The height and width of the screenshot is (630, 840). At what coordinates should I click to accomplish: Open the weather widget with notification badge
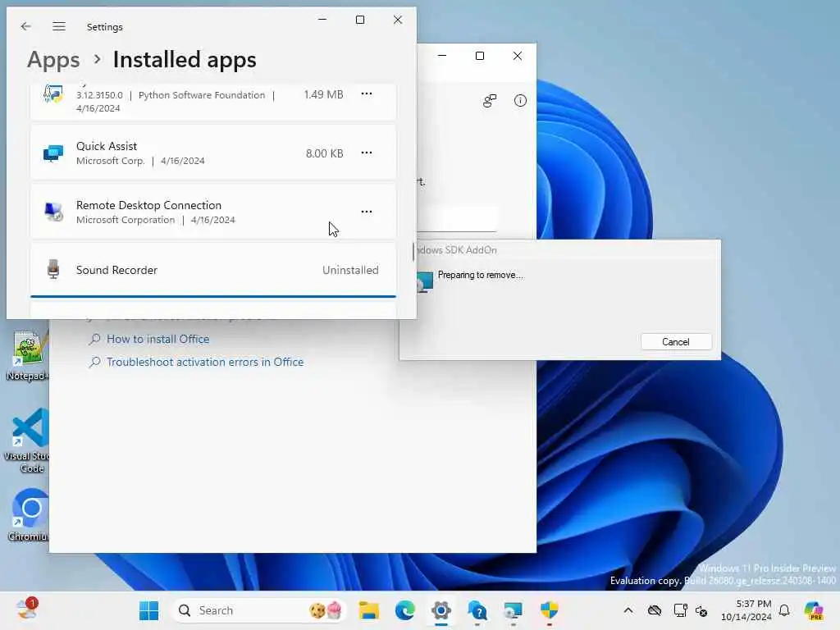tap(27, 609)
